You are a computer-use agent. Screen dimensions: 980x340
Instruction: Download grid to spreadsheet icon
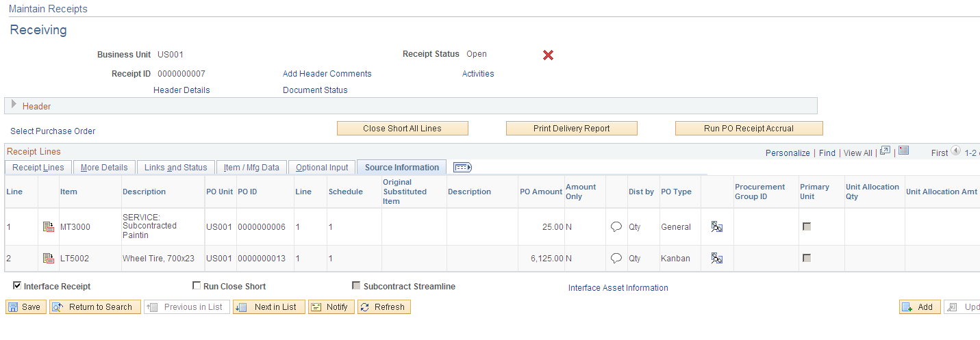tap(903, 151)
